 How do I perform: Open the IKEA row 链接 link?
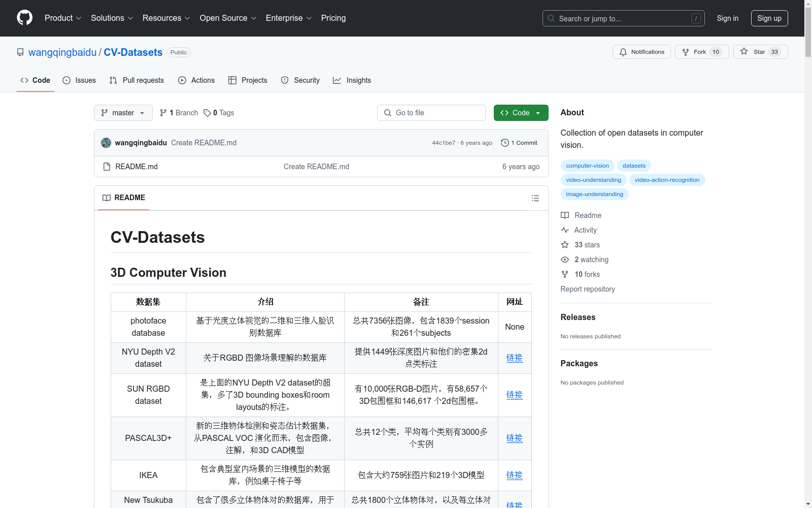click(514, 475)
